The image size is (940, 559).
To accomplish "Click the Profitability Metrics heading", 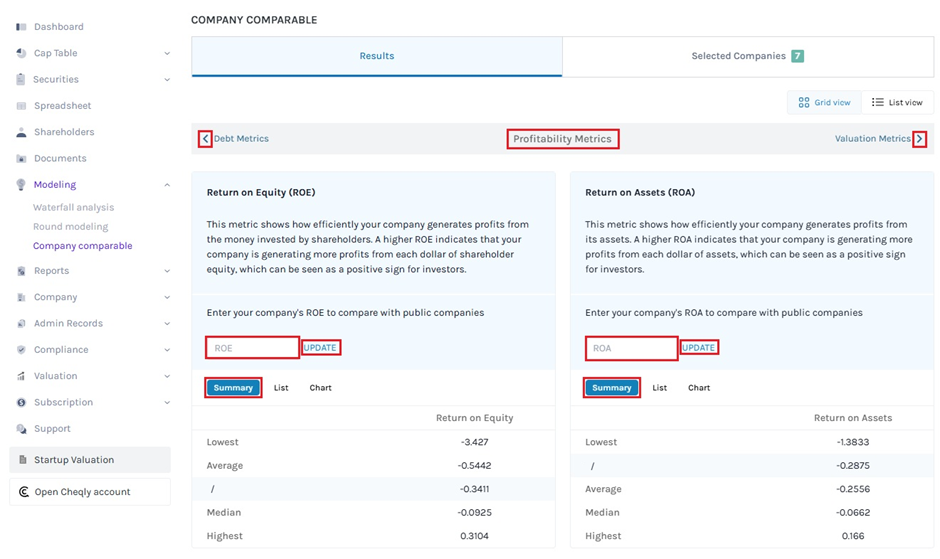I will coord(562,139).
